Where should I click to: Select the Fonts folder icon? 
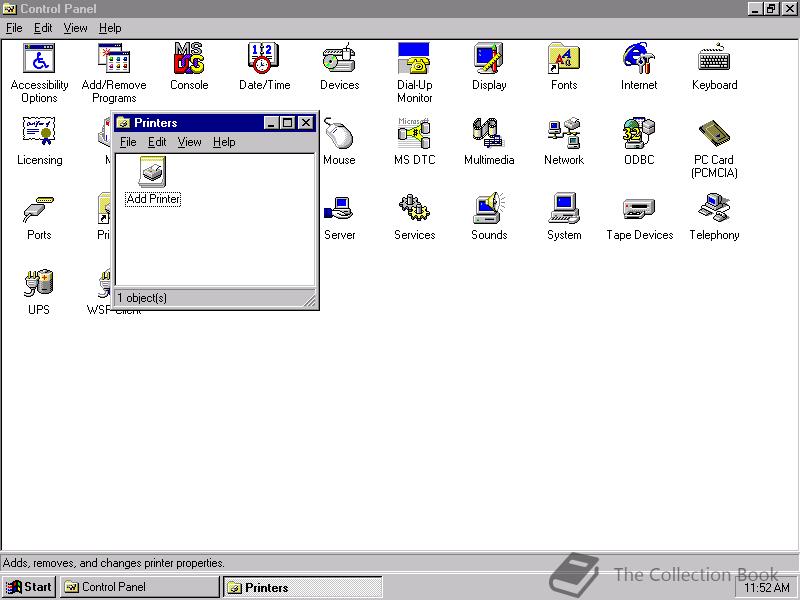564,67
